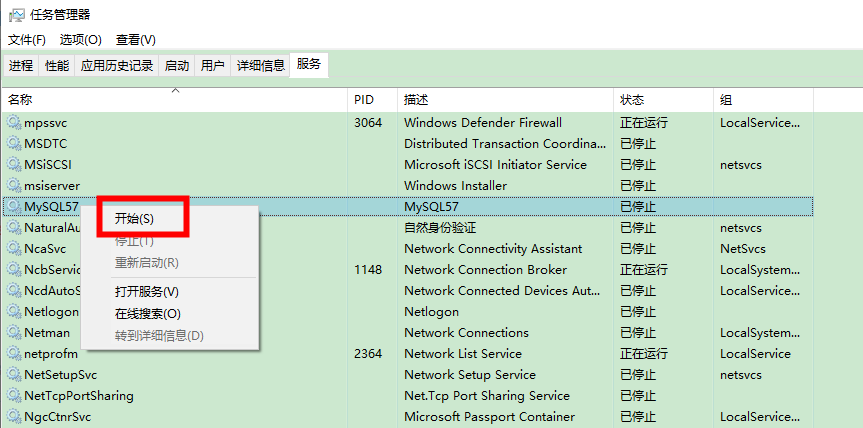Click PID 1148 cell
This screenshot has width=863, height=428.
coord(368,270)
